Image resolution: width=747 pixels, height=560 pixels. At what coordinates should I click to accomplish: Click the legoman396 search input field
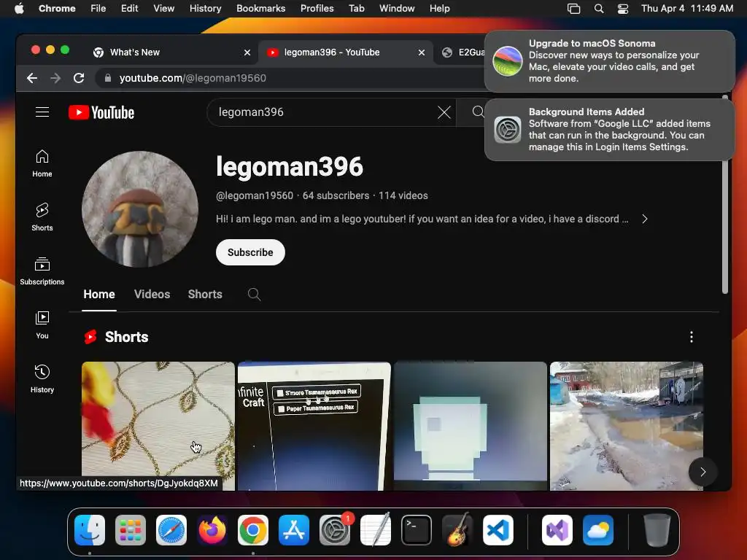(x=324, y=112)
